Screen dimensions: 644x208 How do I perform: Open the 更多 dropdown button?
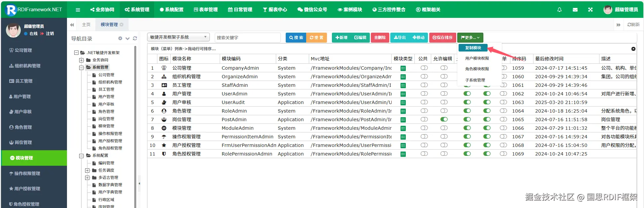pyautogui.click(x=470, y=38)
